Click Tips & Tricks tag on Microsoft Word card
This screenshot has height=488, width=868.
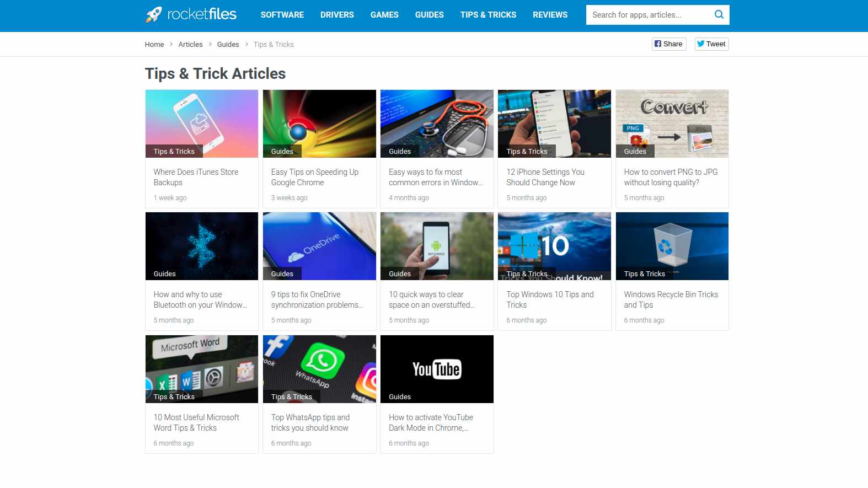174,396
